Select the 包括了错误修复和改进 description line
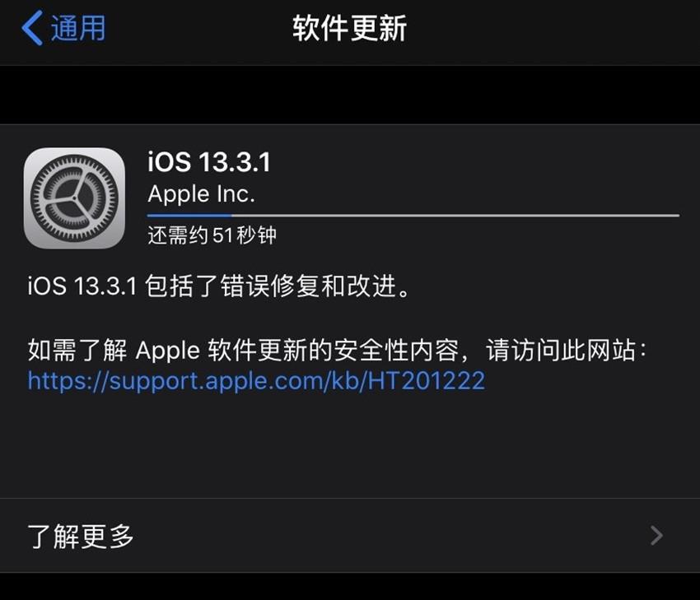Image resolution: width=700 pixels, height=600 pixels. 219,286
